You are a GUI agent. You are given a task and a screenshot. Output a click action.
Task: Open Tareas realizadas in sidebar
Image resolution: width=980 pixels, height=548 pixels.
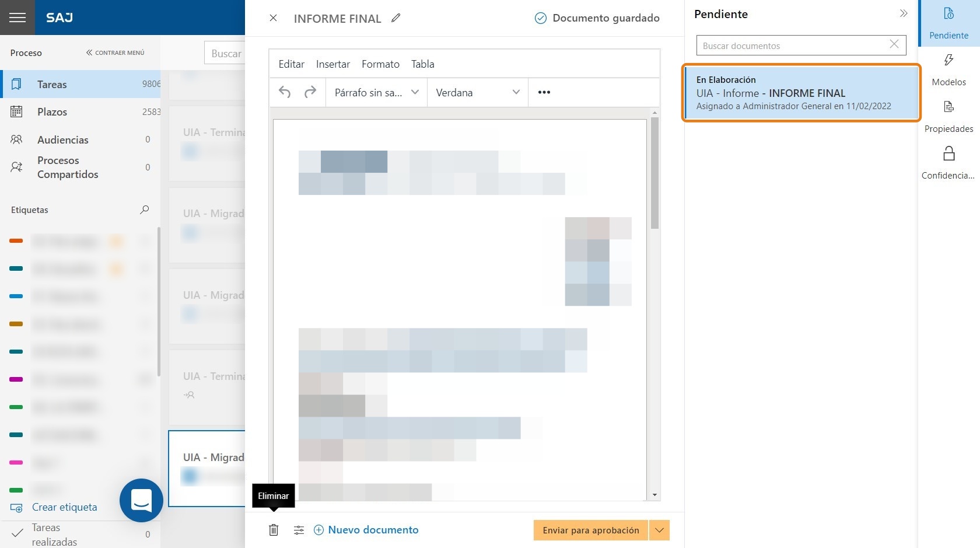[x=80, y=534]
